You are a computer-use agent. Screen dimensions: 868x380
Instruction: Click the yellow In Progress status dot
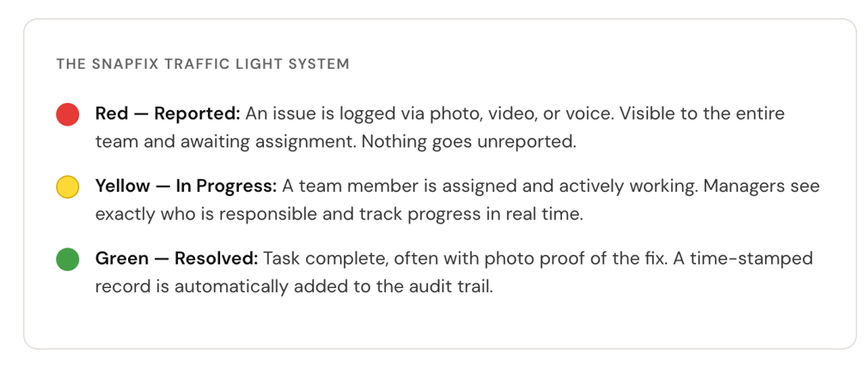(68, 186)
